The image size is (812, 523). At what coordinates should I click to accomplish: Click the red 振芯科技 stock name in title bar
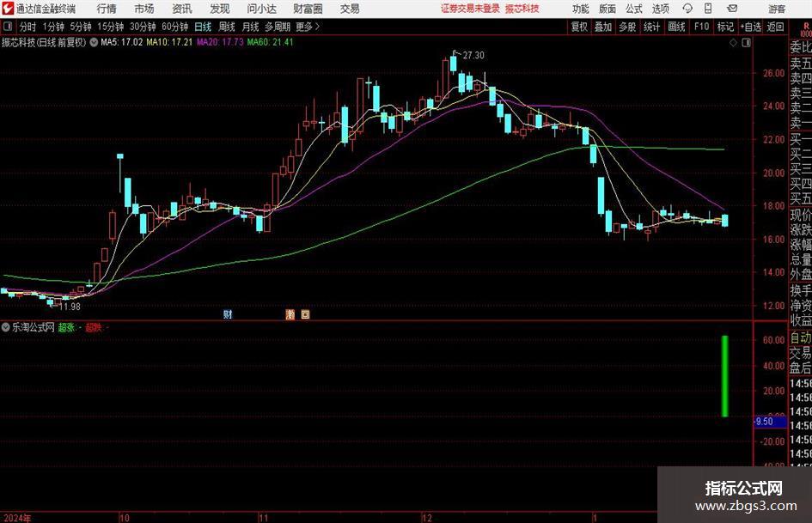click(522, 9)
